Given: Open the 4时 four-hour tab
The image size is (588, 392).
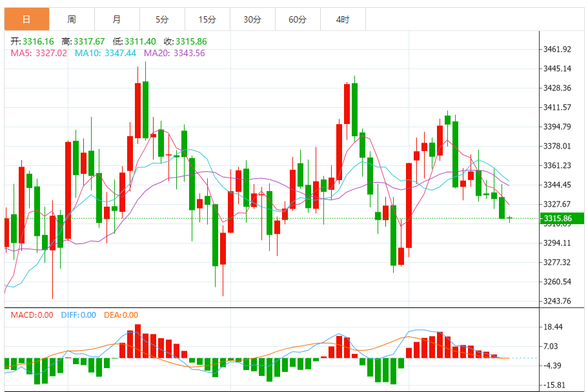Looking at the screenshot, I should tap(343, 19).
